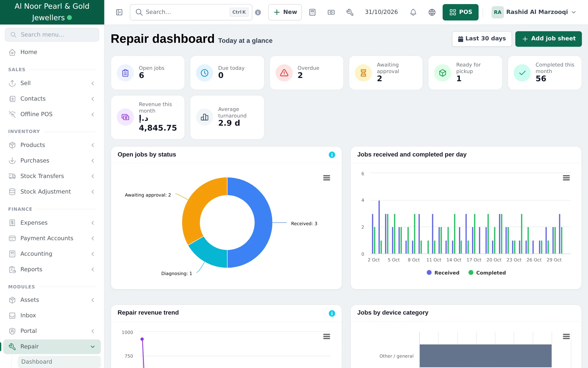The width and height of the screenshot is (588, 368).
Task: Click the Open jobs clipboard icon
Action: coord(125,73)
